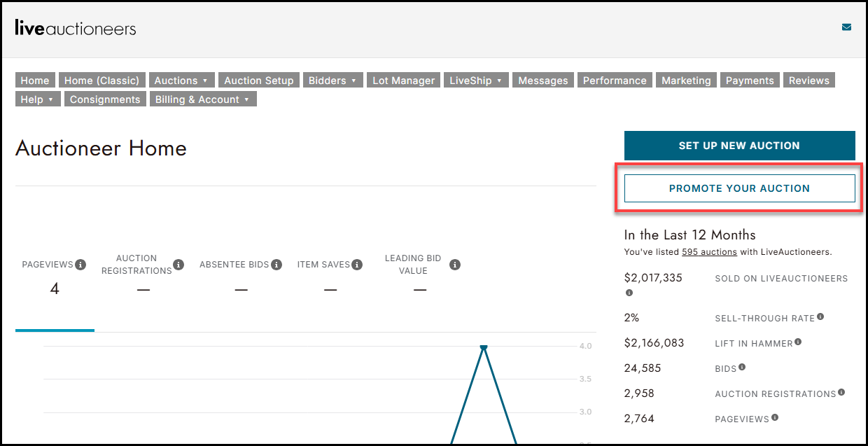Open the Payments menu item
Viewport: 868px width, 446px height.
click(750, 81)
